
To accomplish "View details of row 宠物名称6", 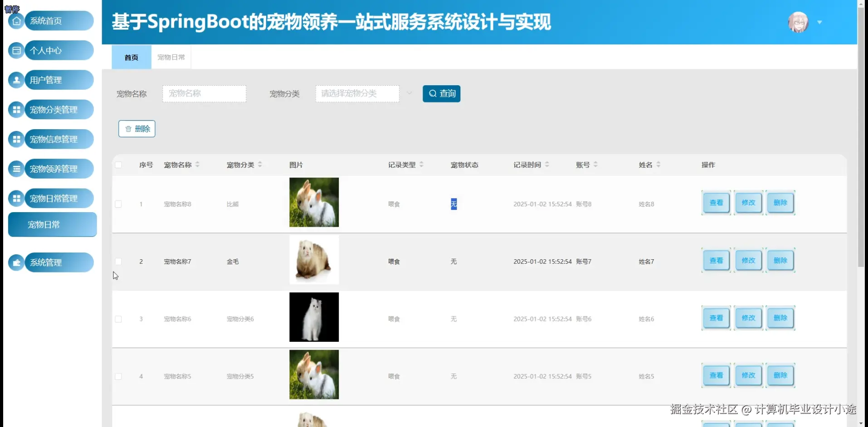I will pos(716,318).
